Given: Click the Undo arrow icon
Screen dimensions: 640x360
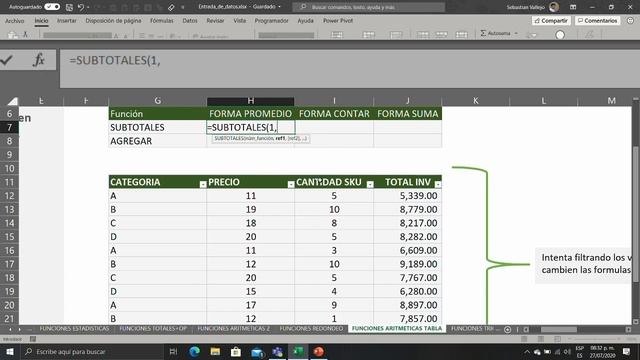Looking at the screenshot, I should tap(80, 7).
